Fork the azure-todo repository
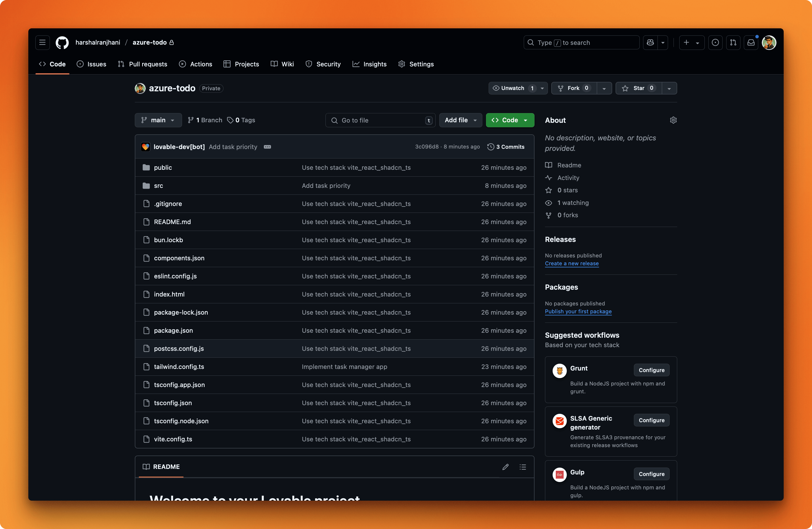812x529 pixels. [574, 88]
